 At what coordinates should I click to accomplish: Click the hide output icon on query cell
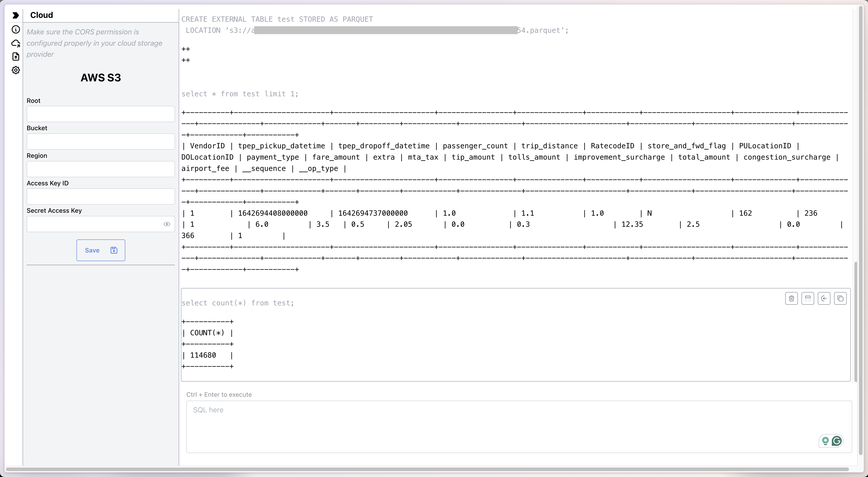pyautogui.click(x=808, y=298)
